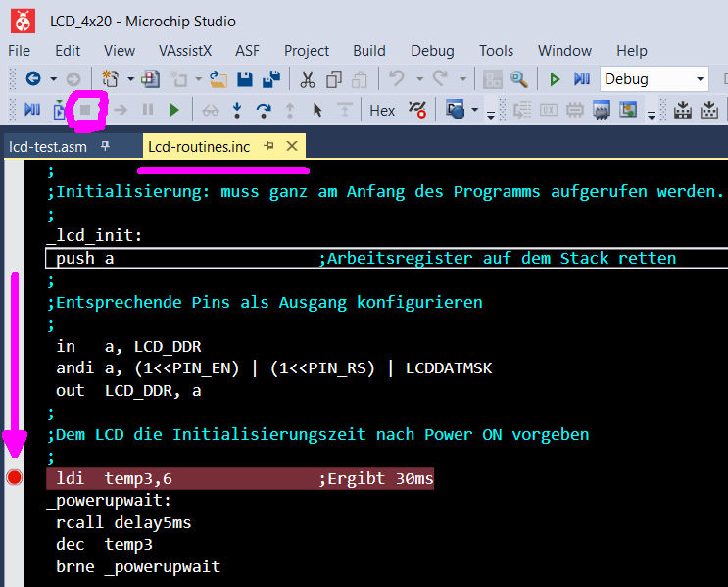Click the Undo arrow icon
728x587 pixels.
(x=397, y=78)
